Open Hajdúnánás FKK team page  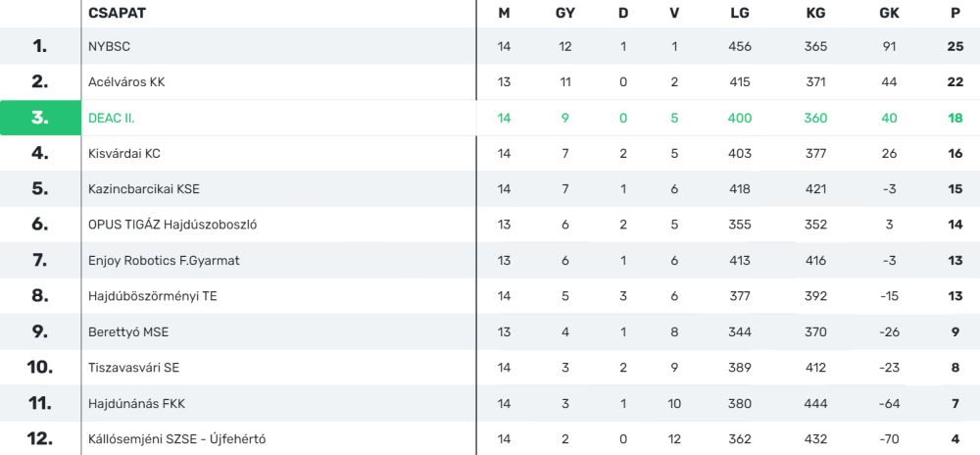(136, 403)
